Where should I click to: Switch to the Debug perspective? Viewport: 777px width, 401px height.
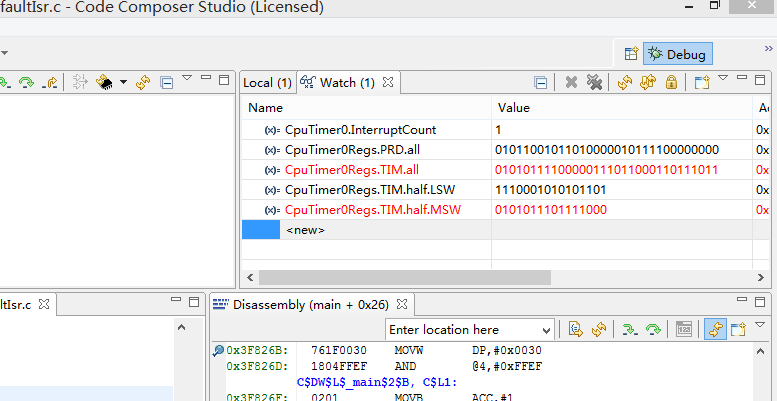click(x=678, y=54)
